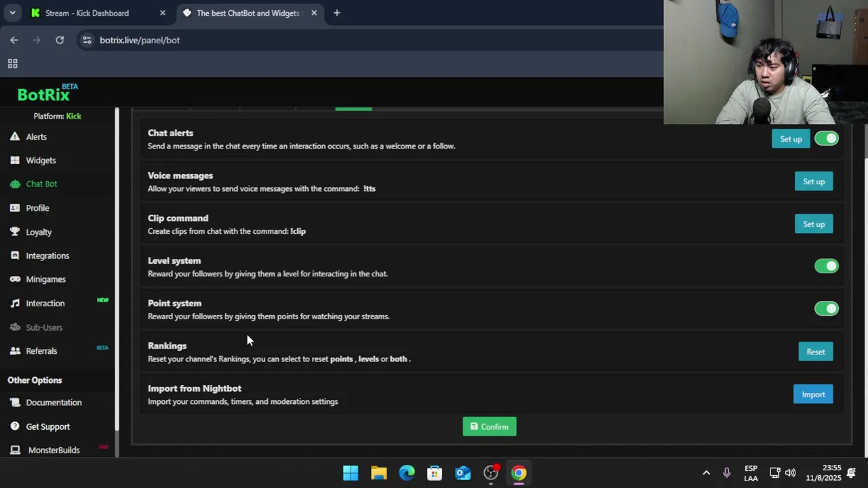
Task: Expand the browser tab search dropdown
Action: [12, 13]
